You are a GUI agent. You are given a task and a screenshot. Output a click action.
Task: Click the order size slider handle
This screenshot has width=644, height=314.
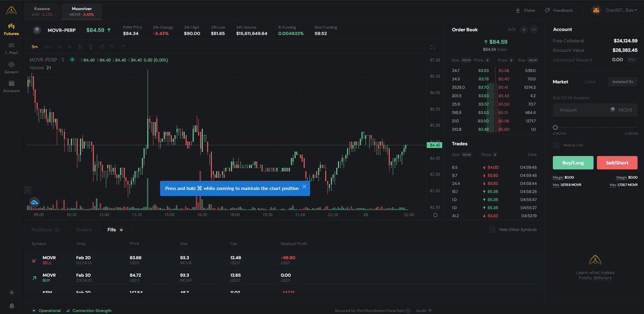[555, 127]
